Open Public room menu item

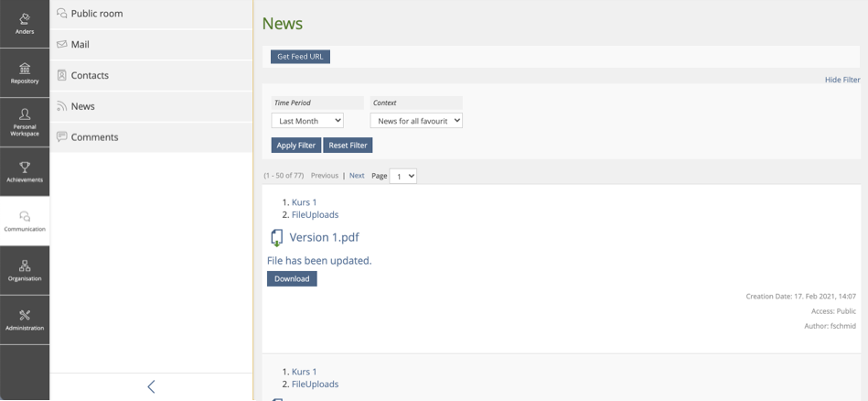(96, 14)
